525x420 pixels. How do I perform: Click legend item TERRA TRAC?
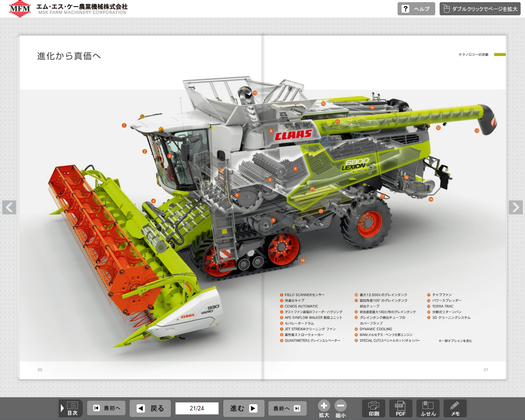[440, 306]
